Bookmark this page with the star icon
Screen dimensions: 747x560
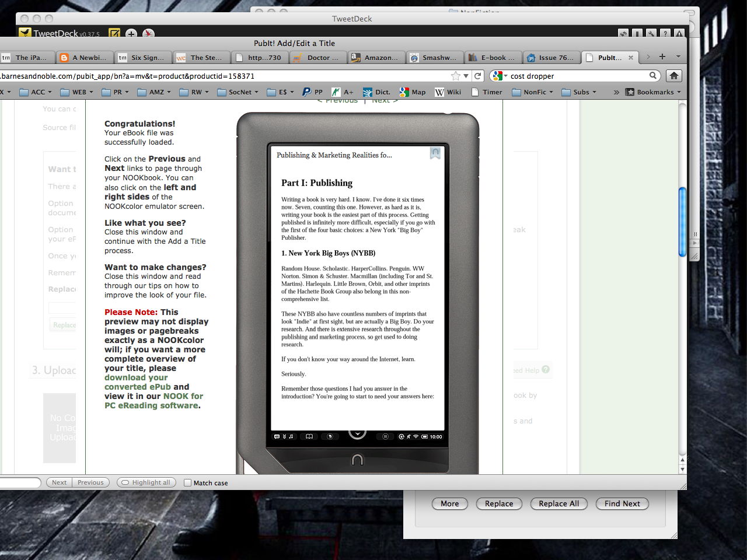coord(456,76)
